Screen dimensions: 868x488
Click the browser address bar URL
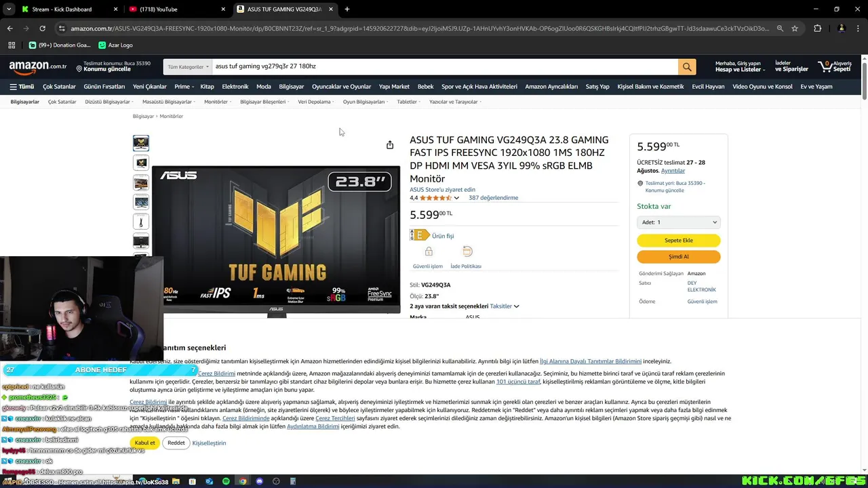419,28
